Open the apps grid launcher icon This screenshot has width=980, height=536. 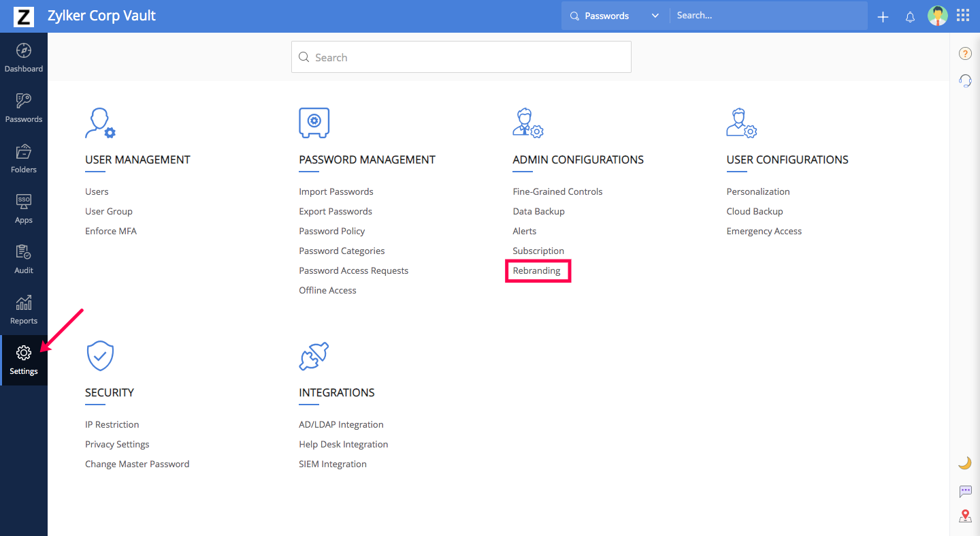963,16
